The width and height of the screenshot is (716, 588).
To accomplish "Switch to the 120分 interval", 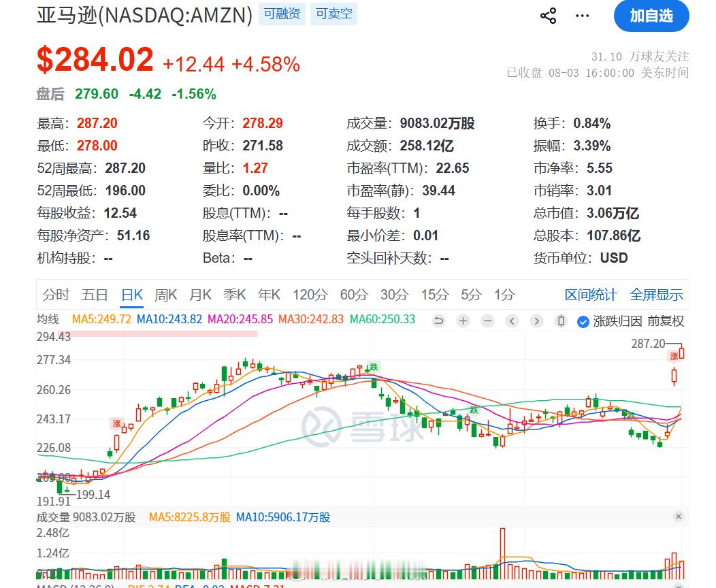I will [310, 295].
